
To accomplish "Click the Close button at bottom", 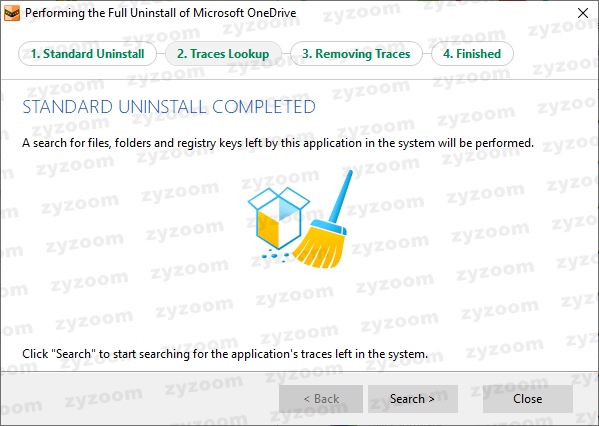I will pos(528,399).
